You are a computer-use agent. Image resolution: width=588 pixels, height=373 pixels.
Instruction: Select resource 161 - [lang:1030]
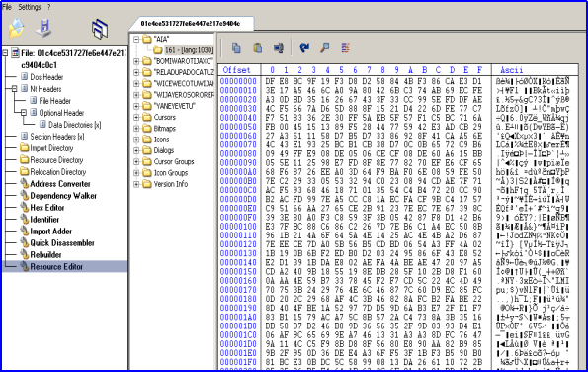point(189,50)
